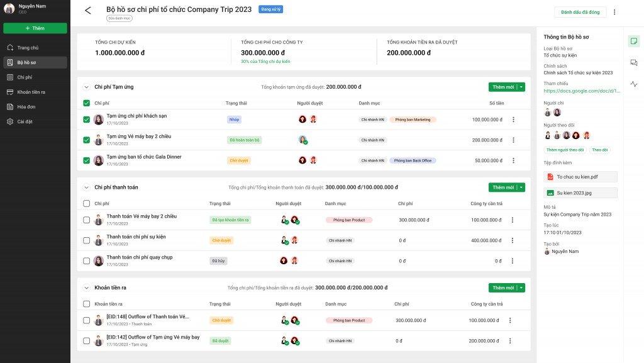644x363 pixels.
Task: Open Bộ hồ sơ in sidebar
Action: pyautogui.click(x=35, y=62)
